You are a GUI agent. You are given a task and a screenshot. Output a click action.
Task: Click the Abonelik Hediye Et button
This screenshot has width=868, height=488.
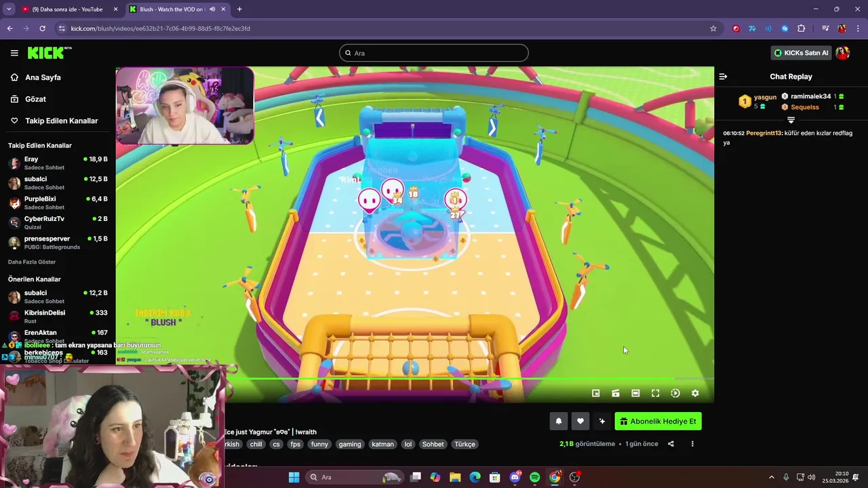tap(658, 422)
